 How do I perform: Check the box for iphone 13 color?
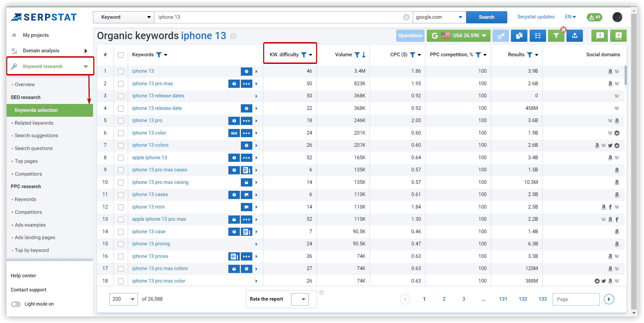pyautogui.click(x=121, y=133)
